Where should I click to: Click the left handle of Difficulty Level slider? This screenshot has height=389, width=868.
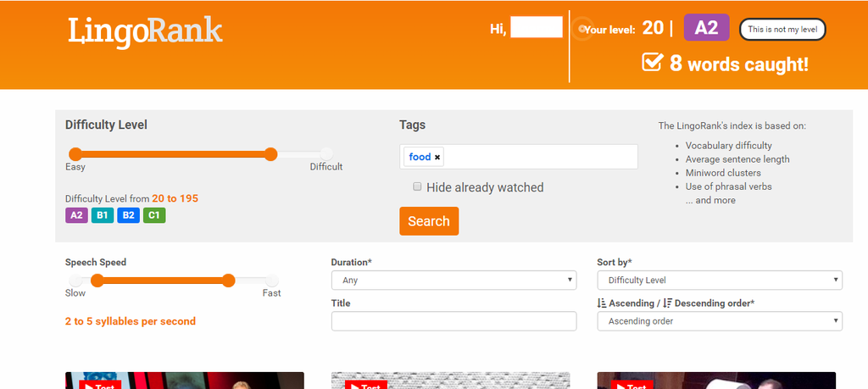75,154
